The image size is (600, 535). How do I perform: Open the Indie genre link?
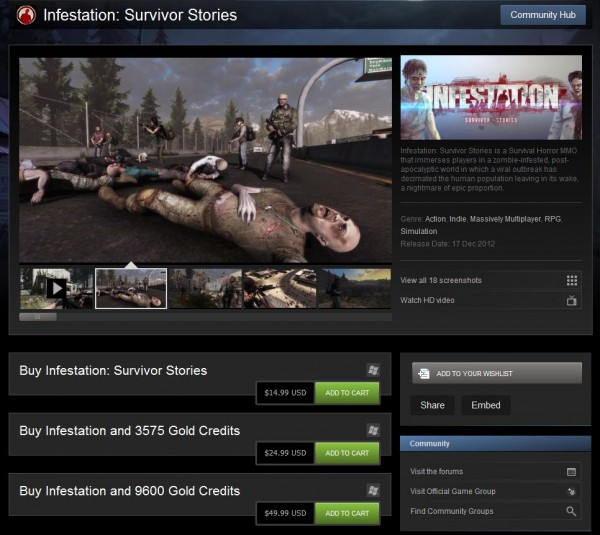[458, 219]
